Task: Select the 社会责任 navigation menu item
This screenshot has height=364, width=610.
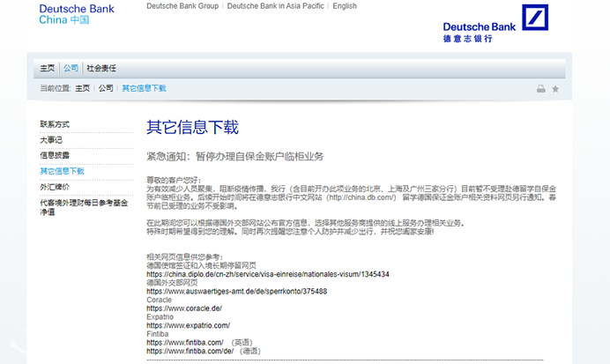Action: click(x=101, y=68)
